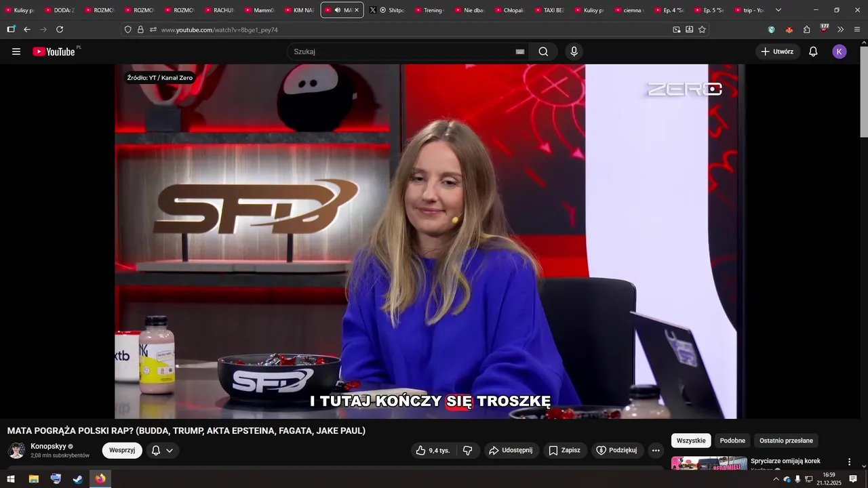Viewport: 868px width, 488px height.
Task: Reload the page with the refresh icon
Action: 60,29
